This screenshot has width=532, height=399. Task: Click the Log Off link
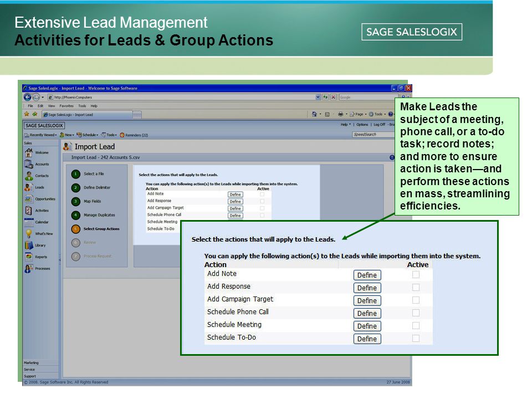tap(379, 125)
